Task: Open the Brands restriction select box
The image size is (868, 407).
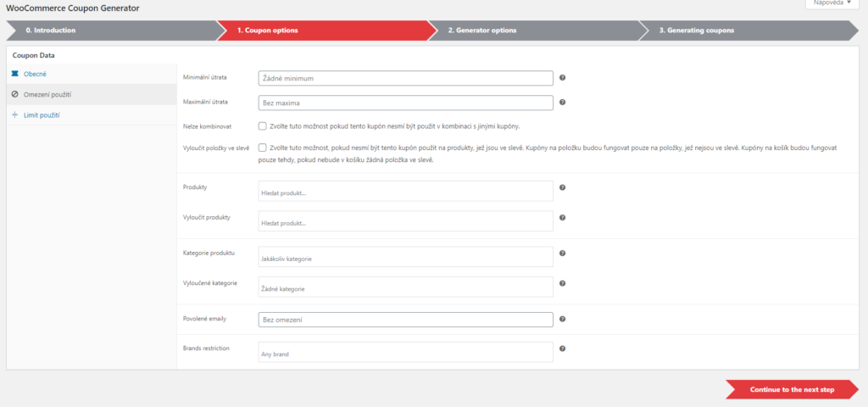Action: [x=406, y=352]
